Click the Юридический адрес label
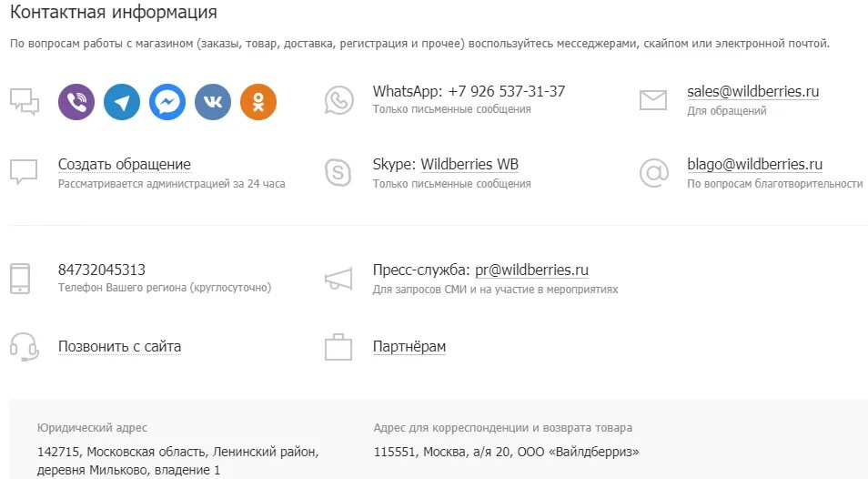Screen dimensions: 868x479 click(x=93, y=428)
